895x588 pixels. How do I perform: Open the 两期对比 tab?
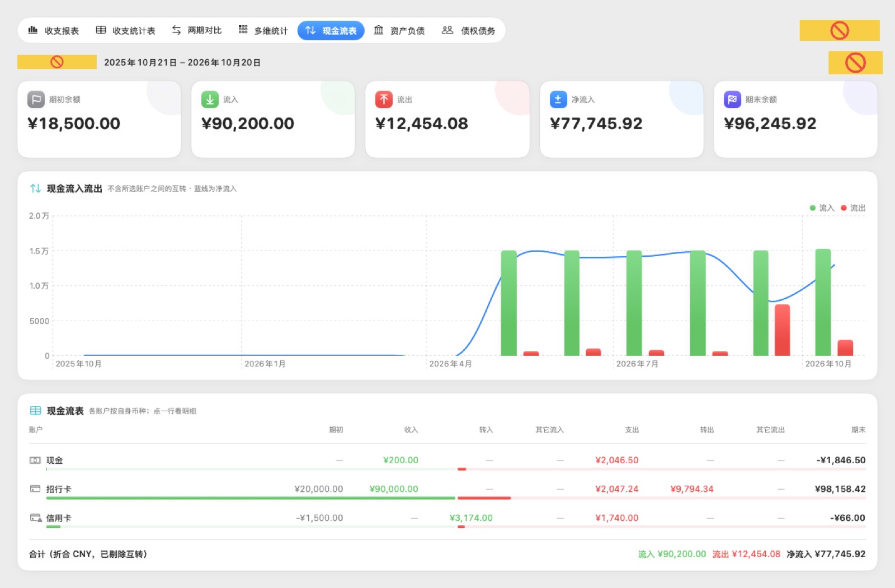pos(196,31)
